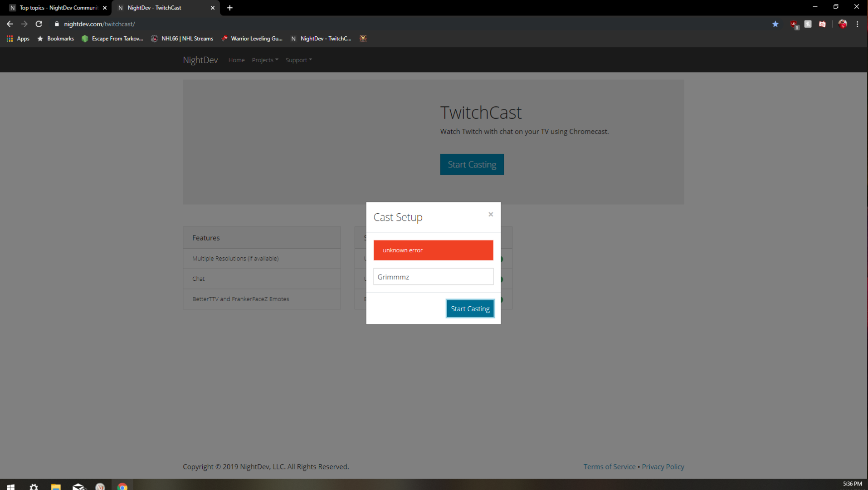Viewport: 868px width, 490px height.
Task: Close the Cast Setup dialog
Action: pos(491,214)
